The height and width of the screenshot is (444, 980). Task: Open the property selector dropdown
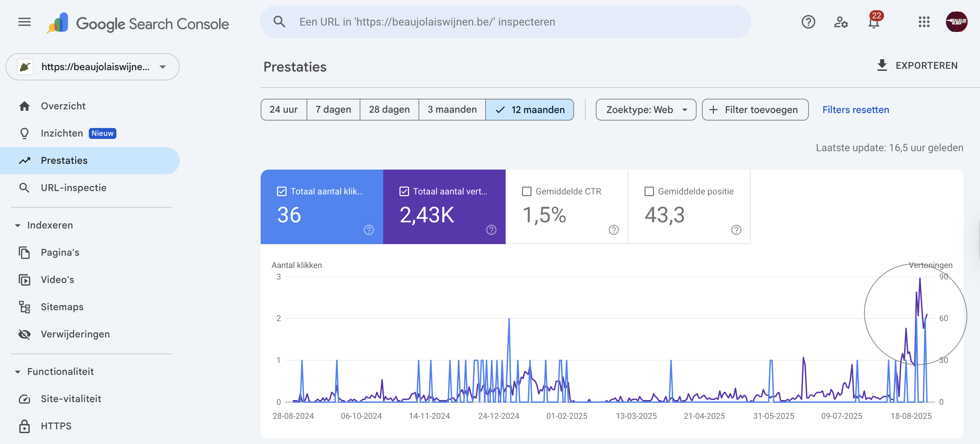(x=93, y=67)
